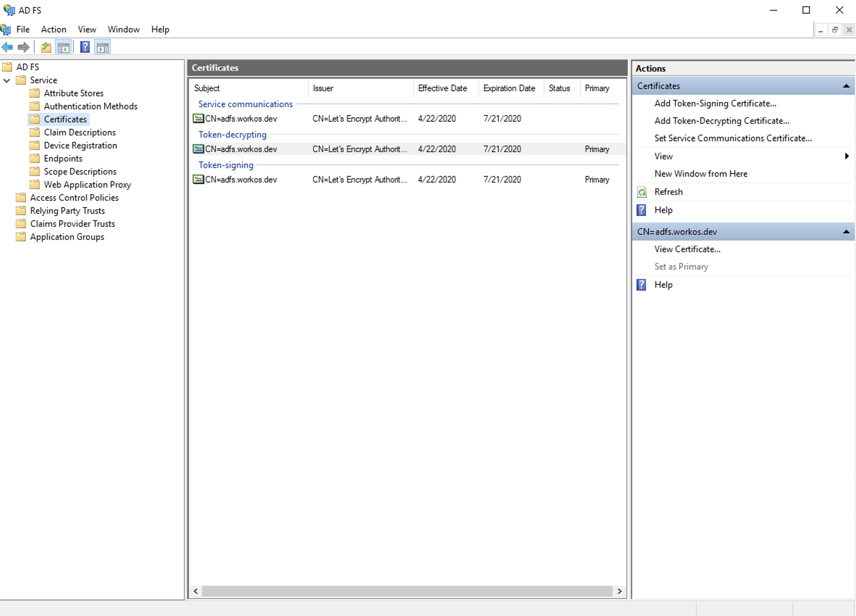This screenshot has width=856, height=616.
Task: Open the View menu
Action: coord(87,29)
